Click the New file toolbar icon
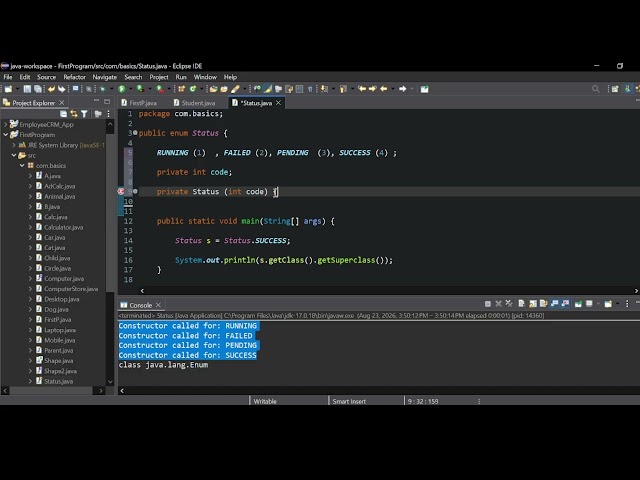The image size is (640, 480). click(8, 89)
